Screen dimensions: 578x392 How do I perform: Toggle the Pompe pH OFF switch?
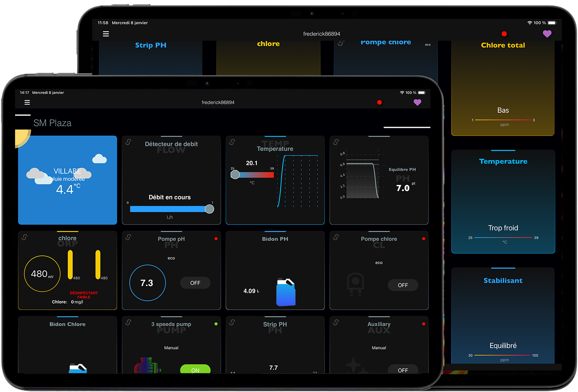(195, 283)
